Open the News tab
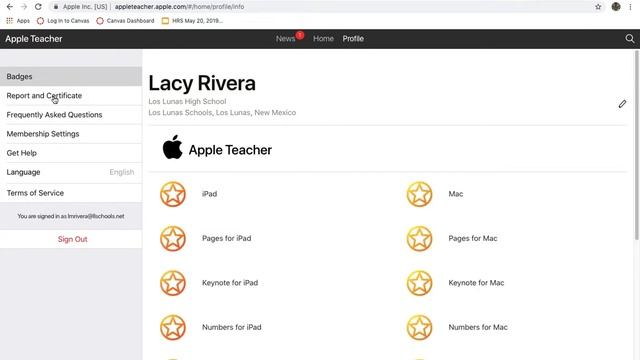The width and height of the screenshot is (640, 360). [285, 39]
